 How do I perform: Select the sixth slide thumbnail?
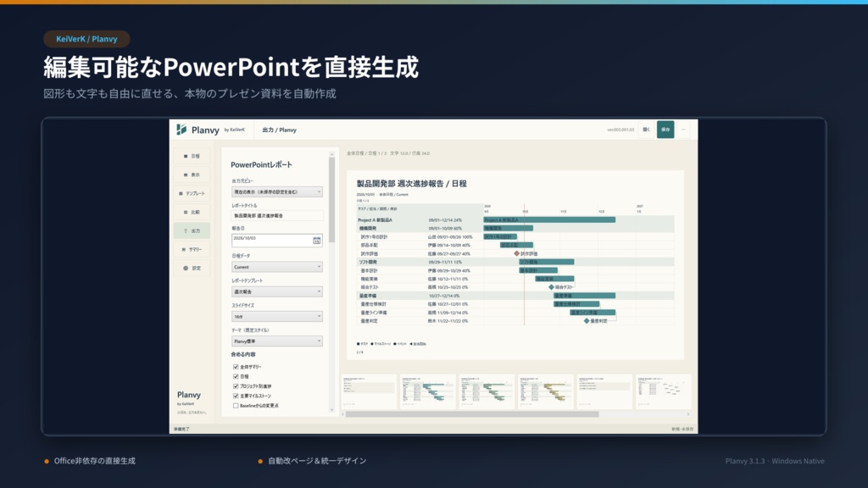(x=663, y=391)
